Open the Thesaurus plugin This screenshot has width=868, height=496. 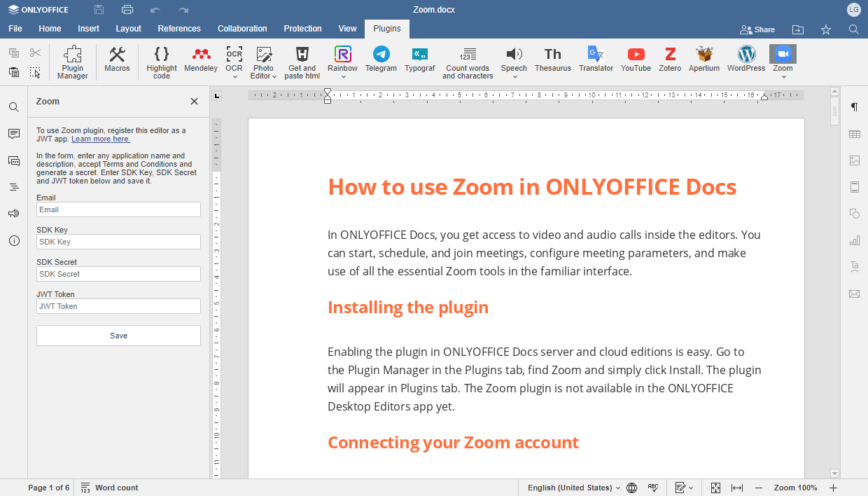point(553,59)
